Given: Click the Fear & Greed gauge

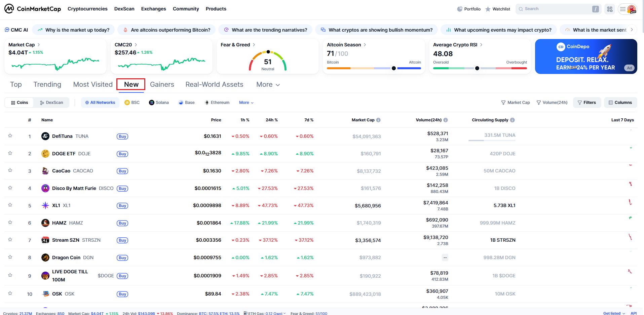Looking at the screenshot, I should click(268, 61).
